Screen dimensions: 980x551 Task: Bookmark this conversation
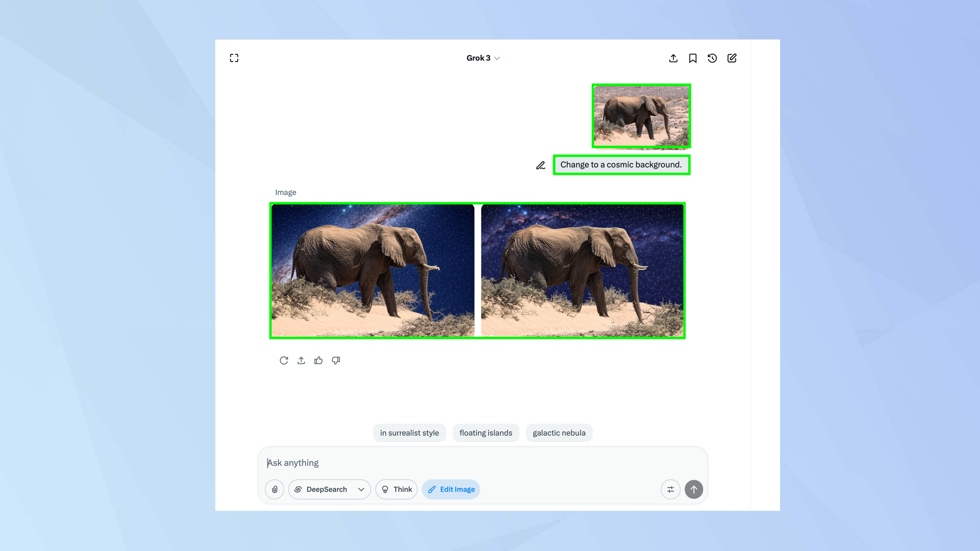692,58
